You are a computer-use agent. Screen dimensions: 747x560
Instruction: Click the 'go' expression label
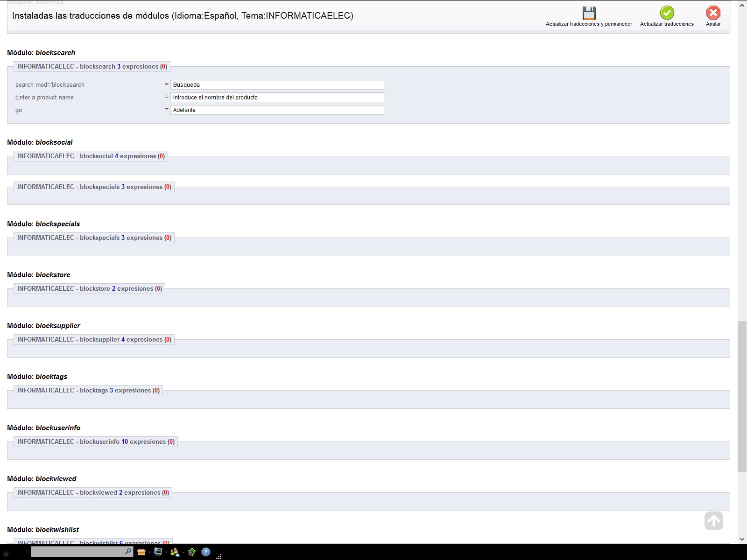click(19, 111)
